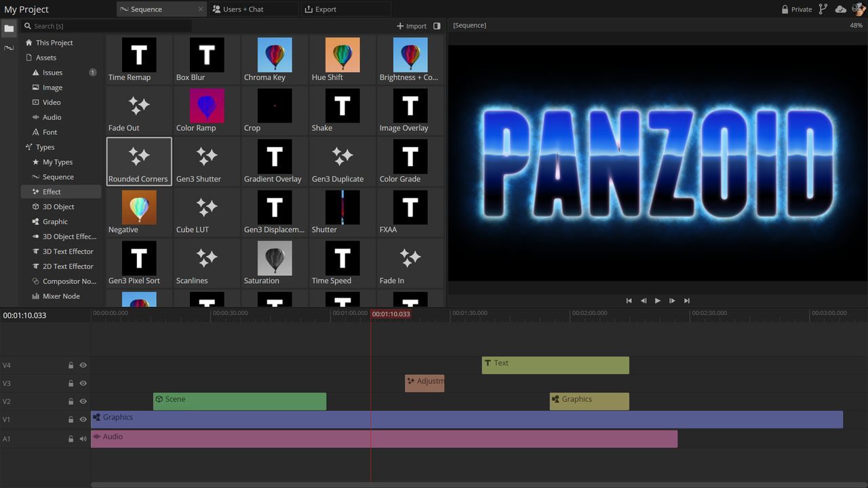Lock track V1

coord(71,420)
